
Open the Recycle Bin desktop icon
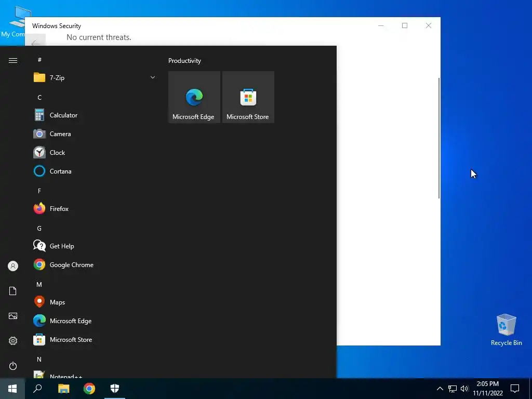pos(506,330)
